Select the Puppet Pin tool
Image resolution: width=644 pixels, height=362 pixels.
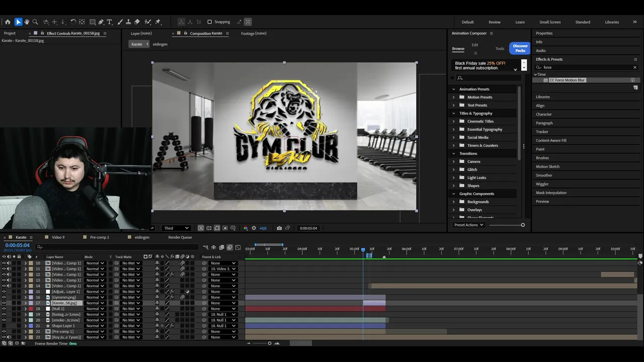click(158, 22)
